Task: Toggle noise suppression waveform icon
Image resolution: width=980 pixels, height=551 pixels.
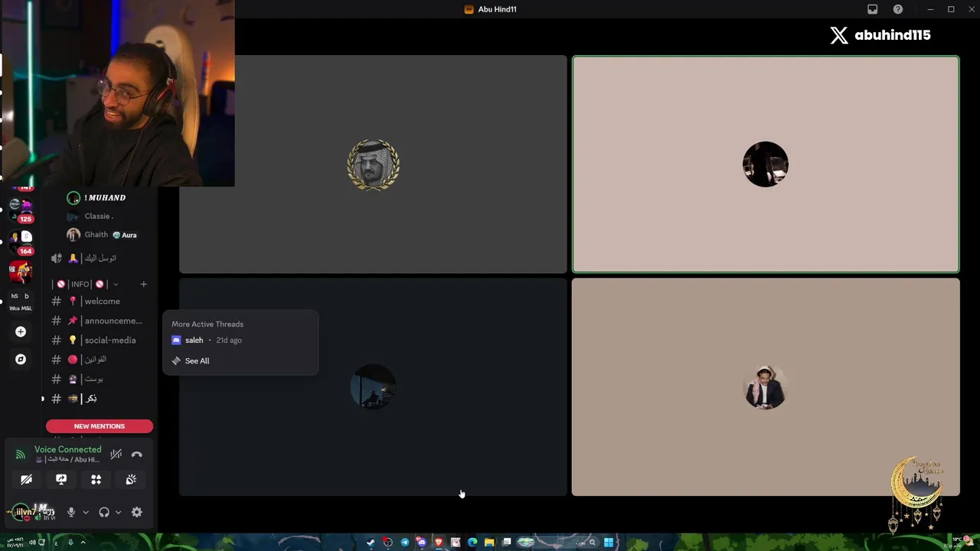Action: [116, 455]
